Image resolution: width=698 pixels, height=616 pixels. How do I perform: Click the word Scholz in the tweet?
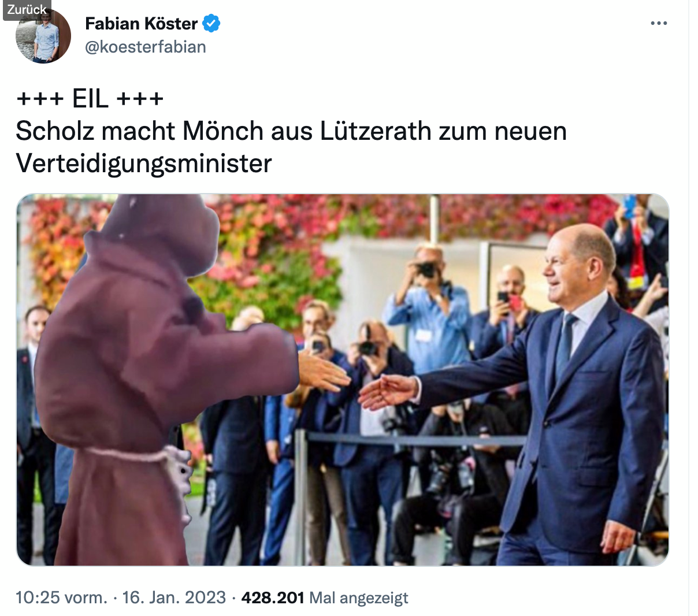[x=55, y=131]
